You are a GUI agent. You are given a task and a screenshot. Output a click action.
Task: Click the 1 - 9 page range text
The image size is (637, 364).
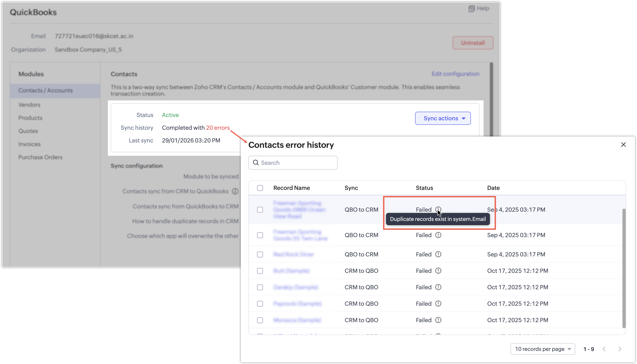pyautogui.click(x=589, y=349)
